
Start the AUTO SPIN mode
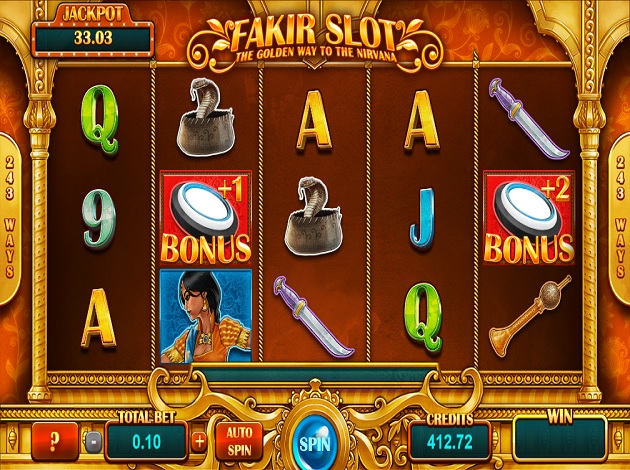239,441
